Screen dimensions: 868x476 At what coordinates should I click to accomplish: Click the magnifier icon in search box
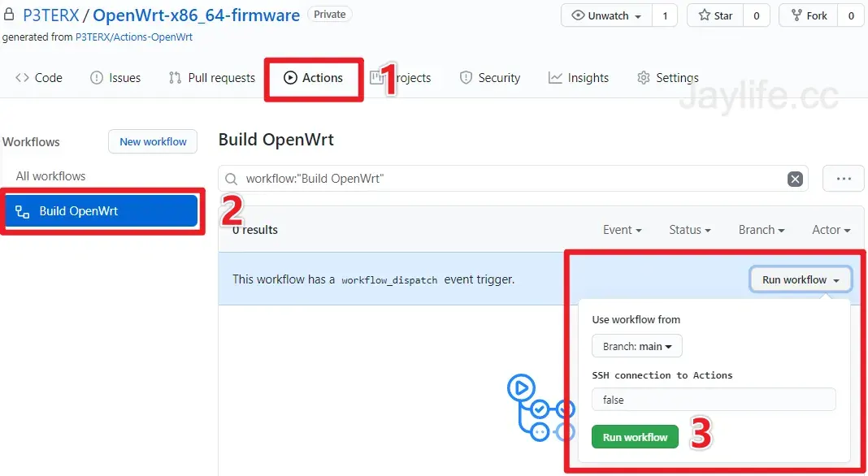point(232,180)
